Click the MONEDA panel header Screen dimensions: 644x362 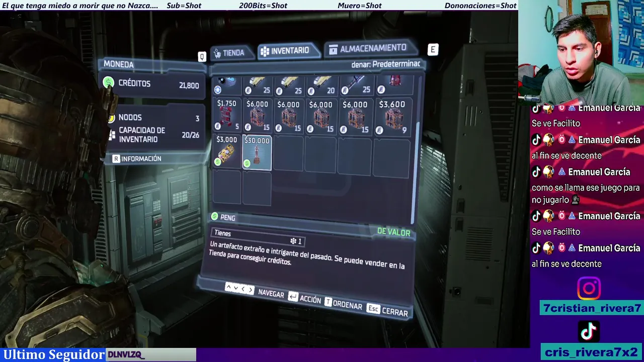click(x=119, y=64)
